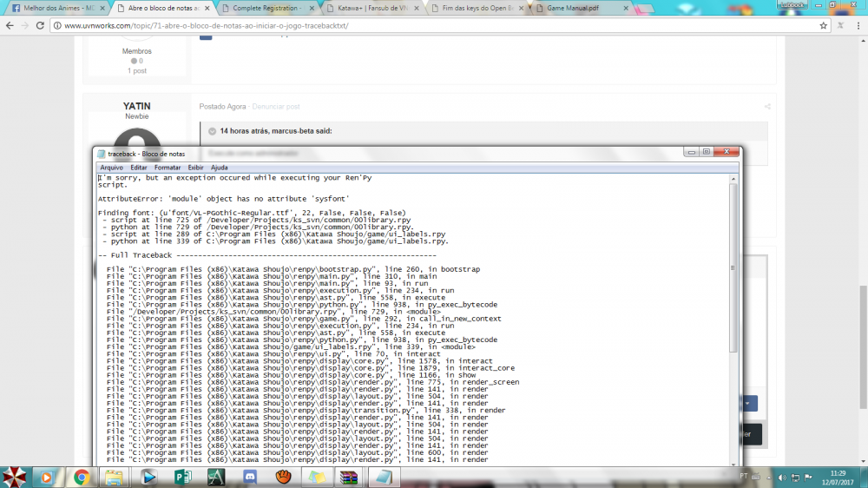The image size is (868, 488).
Task: Click the Action Center flag icon
Action: (x=808, y=478)
